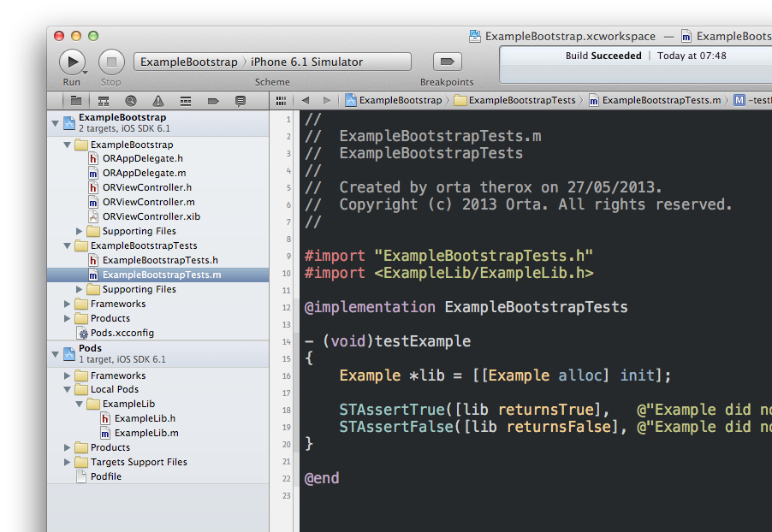
Task: Click the @implementation keyword in editor
Action: [370, 307]
